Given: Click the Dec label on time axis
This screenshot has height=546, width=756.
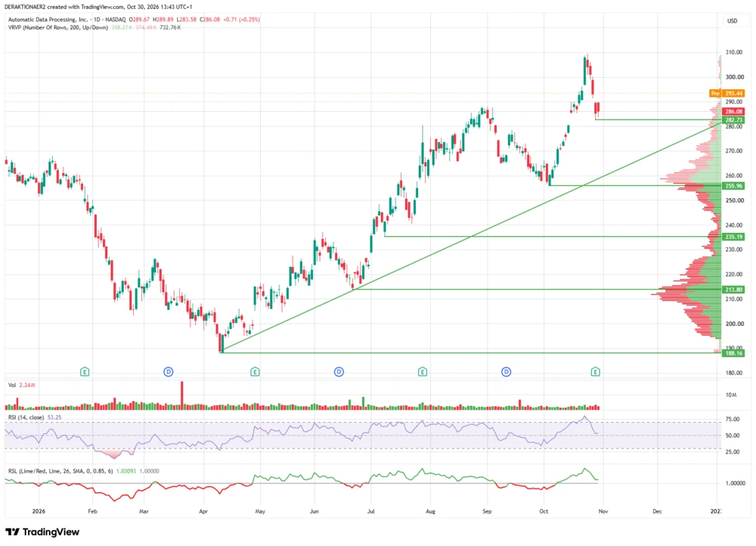Looking at the screenshot, I should (x=657, y=511).
